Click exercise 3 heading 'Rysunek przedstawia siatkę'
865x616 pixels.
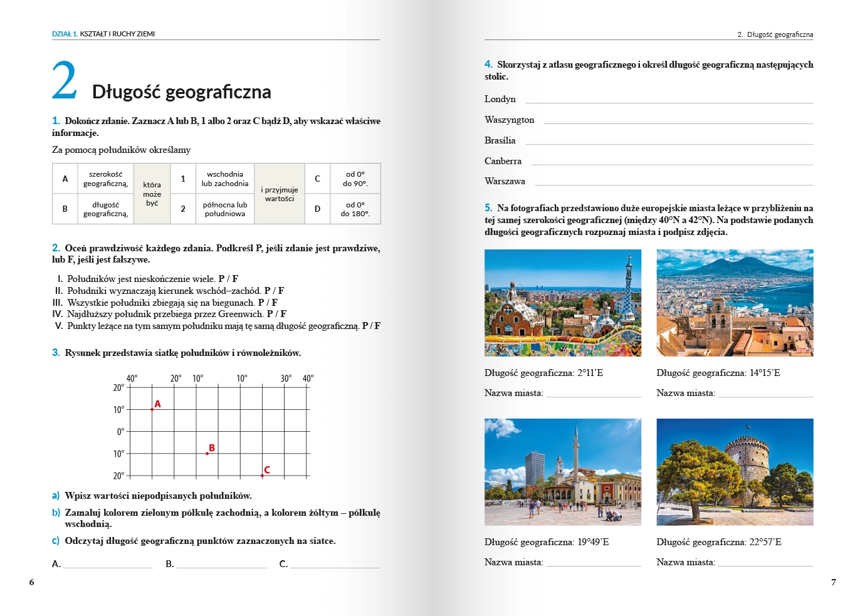(176, 353)
